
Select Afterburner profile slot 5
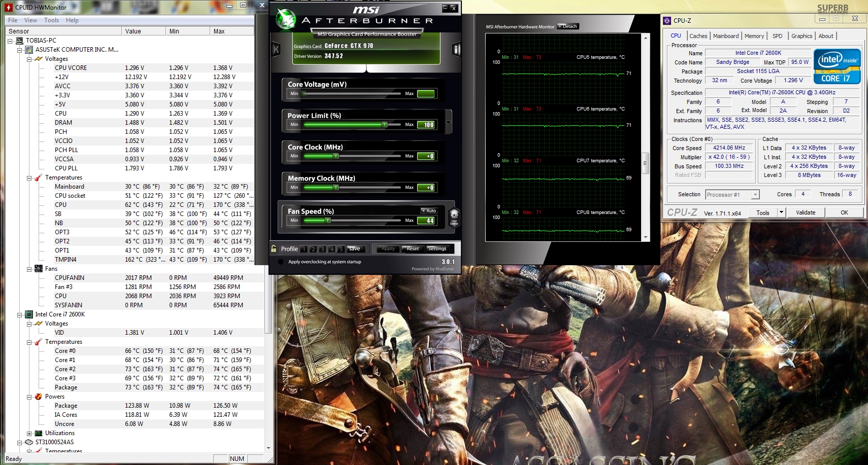coord(341,249)
